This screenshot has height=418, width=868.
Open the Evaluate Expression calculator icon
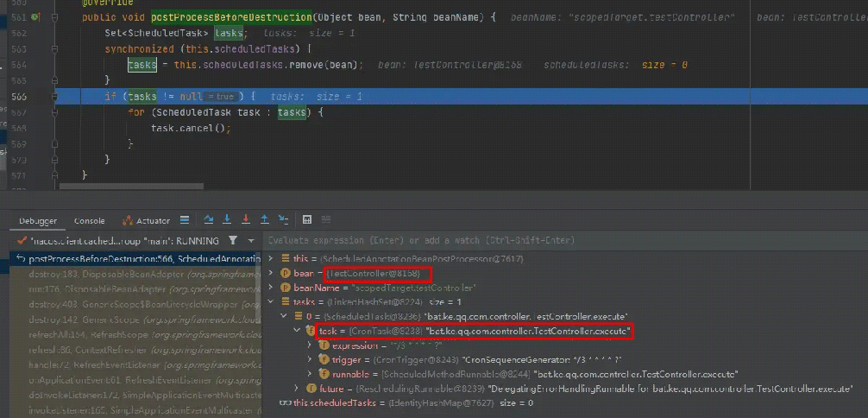(x=306, y=220)
